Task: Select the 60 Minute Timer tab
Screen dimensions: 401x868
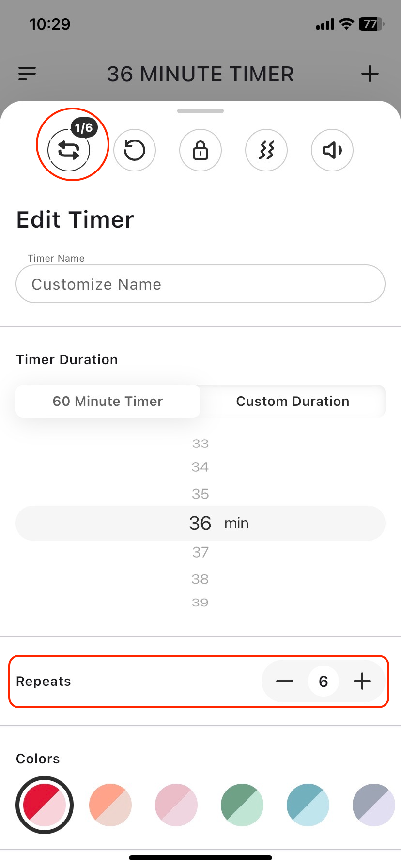Action: pos(108,401)
